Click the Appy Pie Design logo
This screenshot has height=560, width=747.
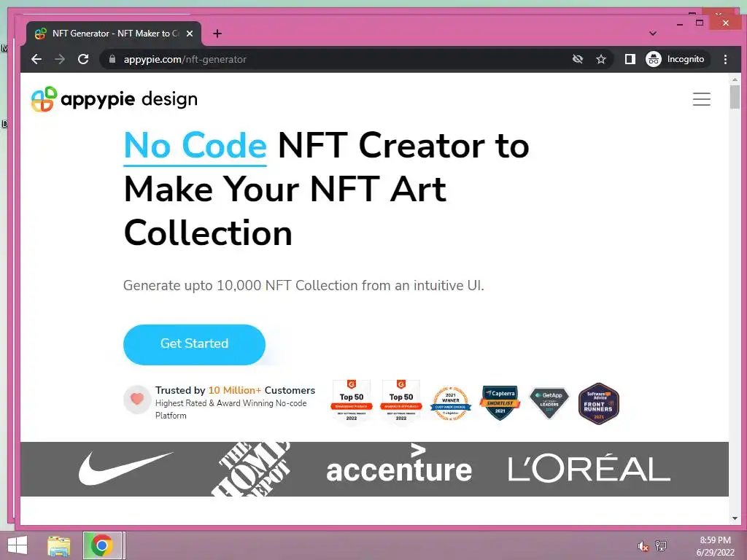click(115, 99)
